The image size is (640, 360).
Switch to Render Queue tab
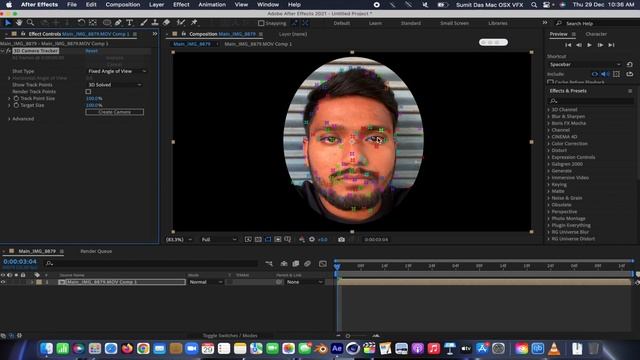pyautogui.click(x=96, y=251)
